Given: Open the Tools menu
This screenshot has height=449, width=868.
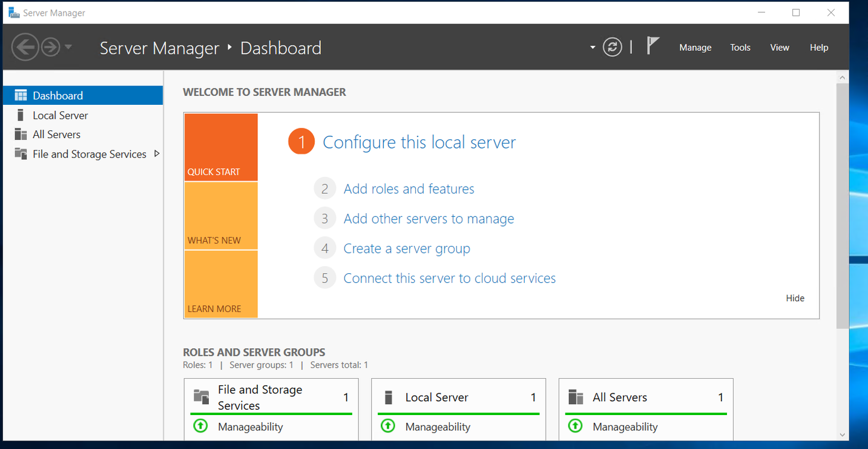Looking at the screenshot, I should 740,47.
